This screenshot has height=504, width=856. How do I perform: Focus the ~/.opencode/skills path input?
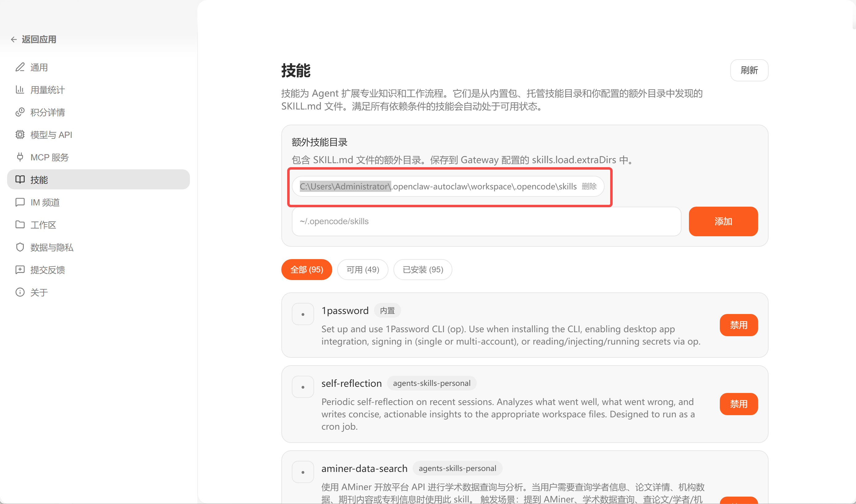click(486, 221)
